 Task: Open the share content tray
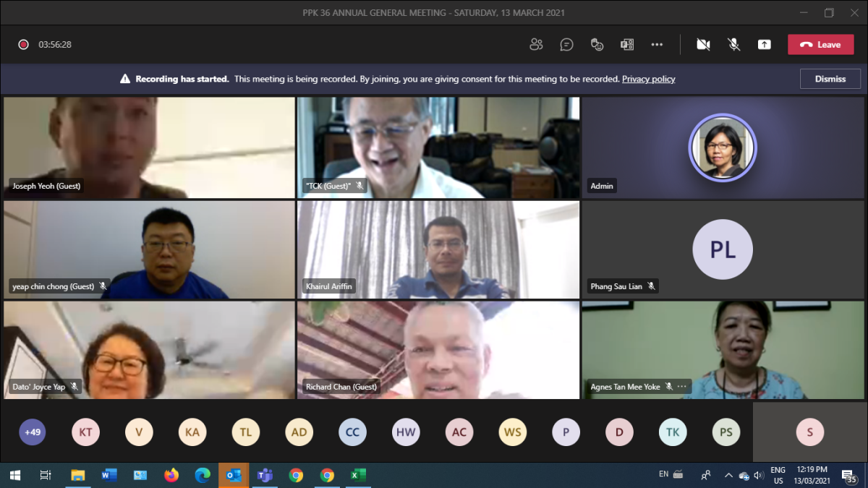pos(764,44)
